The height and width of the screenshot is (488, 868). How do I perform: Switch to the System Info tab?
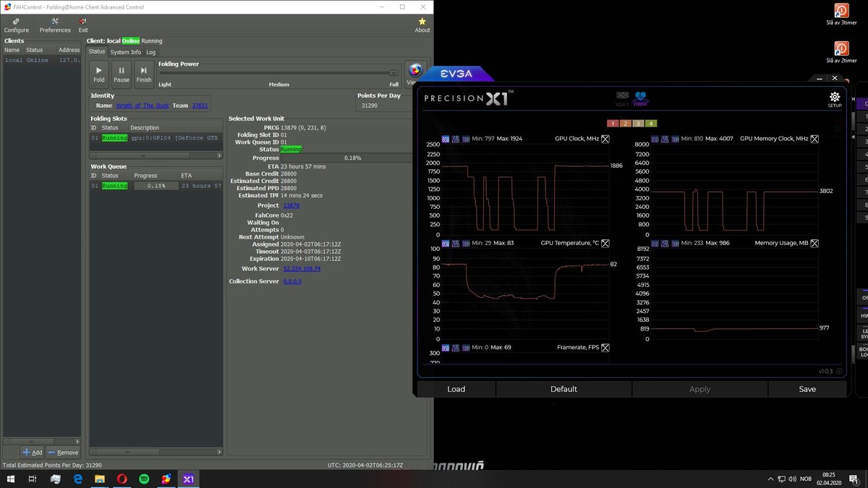point(125,52)
